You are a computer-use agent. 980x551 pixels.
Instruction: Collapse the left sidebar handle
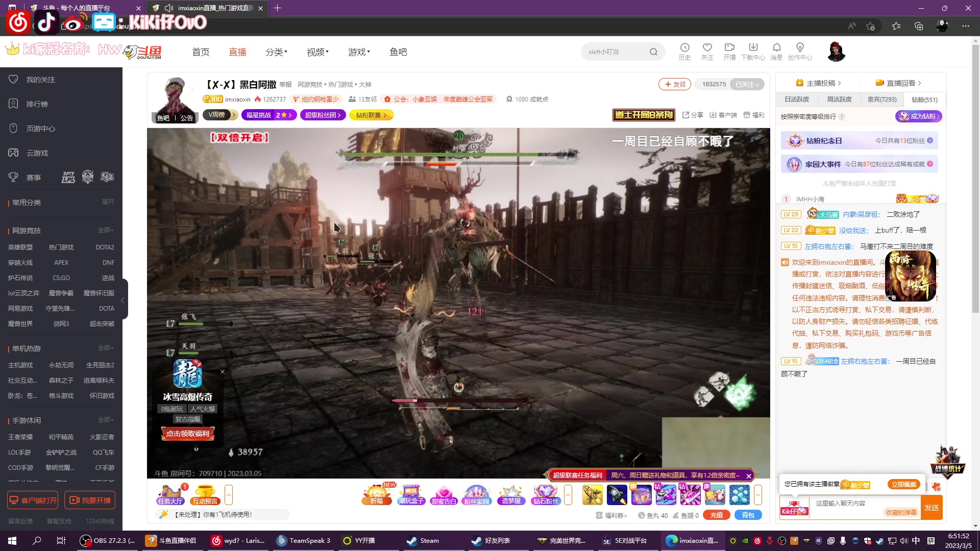pos(123,300)
